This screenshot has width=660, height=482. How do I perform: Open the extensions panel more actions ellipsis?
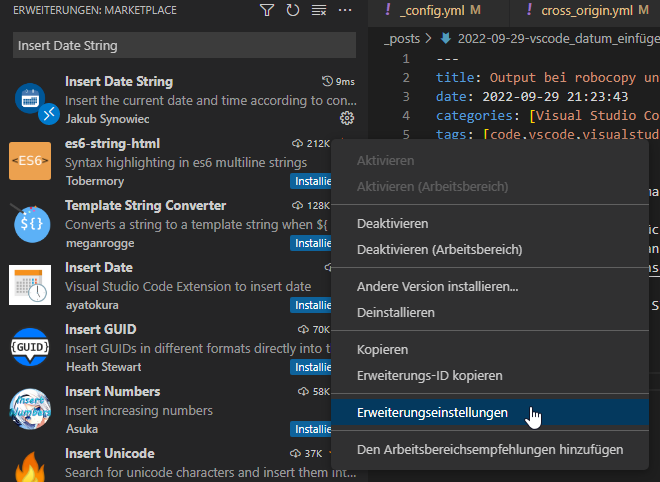[345, 10]
